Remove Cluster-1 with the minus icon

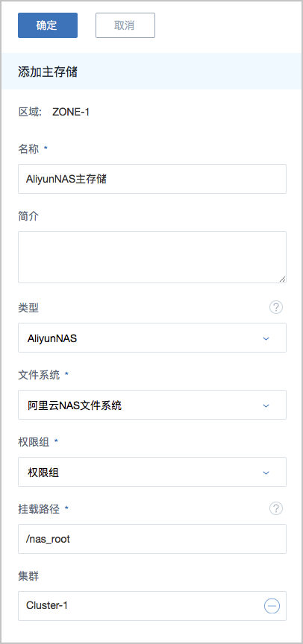272,606
